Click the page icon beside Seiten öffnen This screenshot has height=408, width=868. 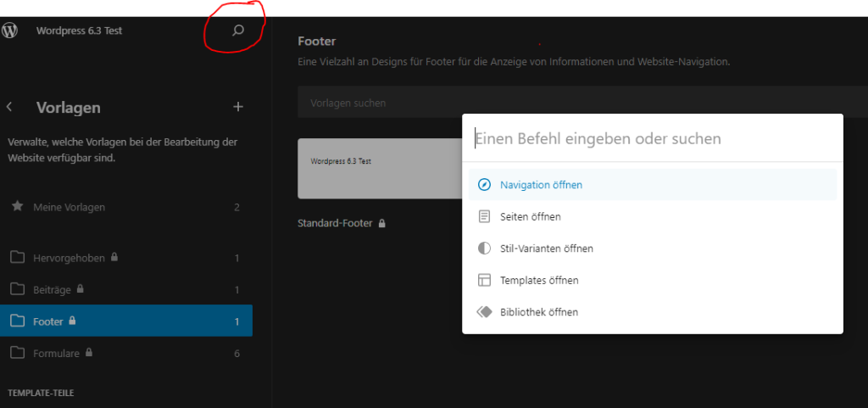[x=484, y=216]
